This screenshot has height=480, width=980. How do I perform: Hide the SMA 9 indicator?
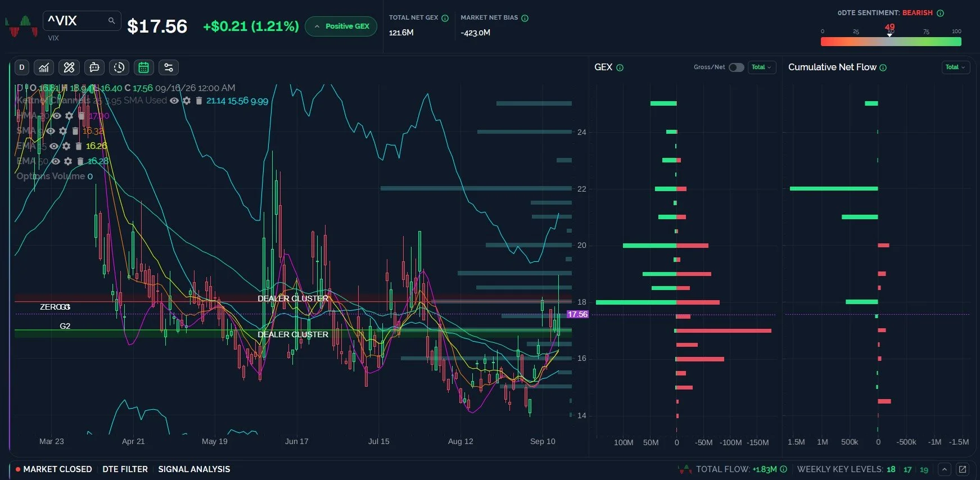[51, 131]
